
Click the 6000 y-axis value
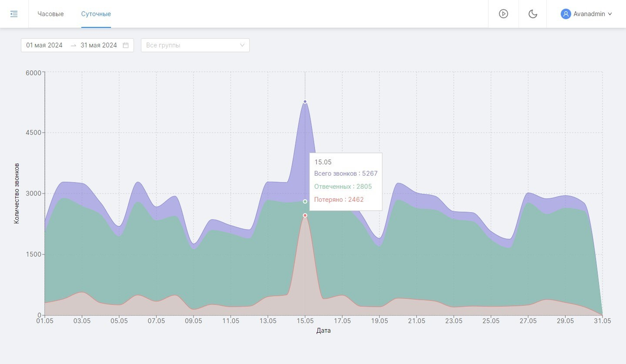33,72
